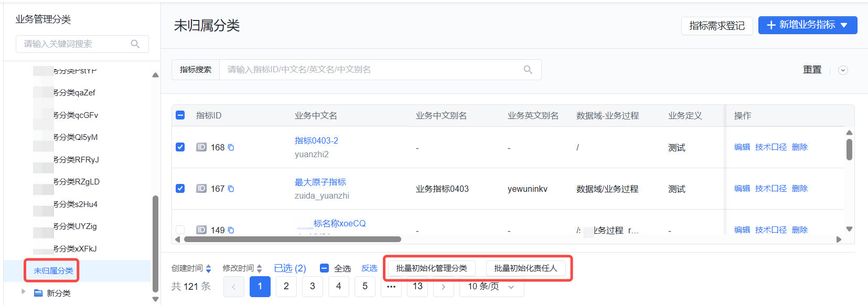
Task: Click 编辑 for row 149
Action: (x=742, y=230)
